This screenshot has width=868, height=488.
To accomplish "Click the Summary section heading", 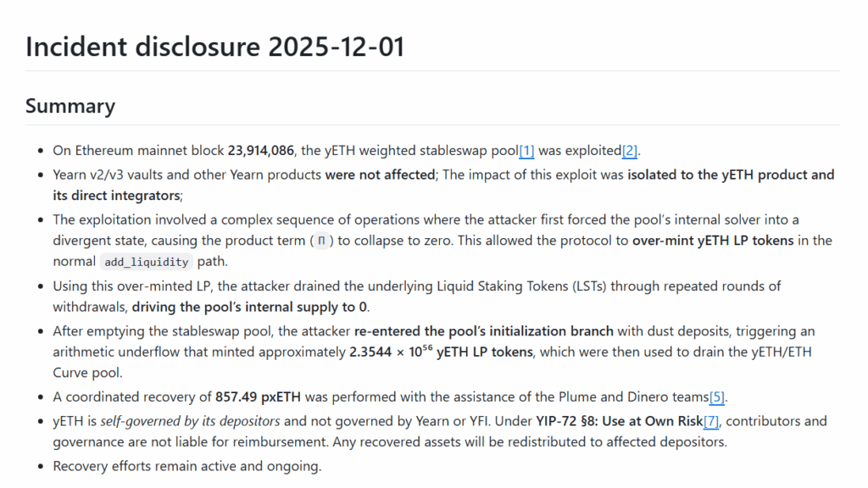I will pyautogui.click(x=70, y=106).
